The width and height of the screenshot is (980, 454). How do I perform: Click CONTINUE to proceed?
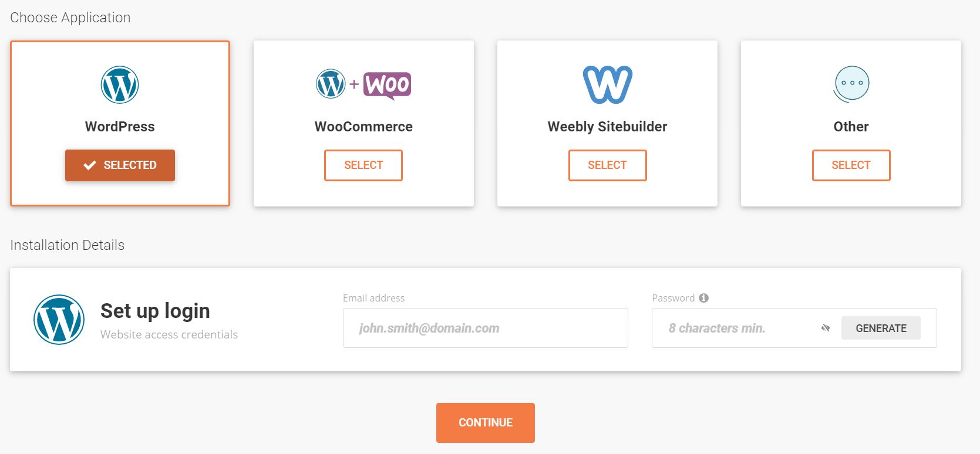[x=486, y=423]
